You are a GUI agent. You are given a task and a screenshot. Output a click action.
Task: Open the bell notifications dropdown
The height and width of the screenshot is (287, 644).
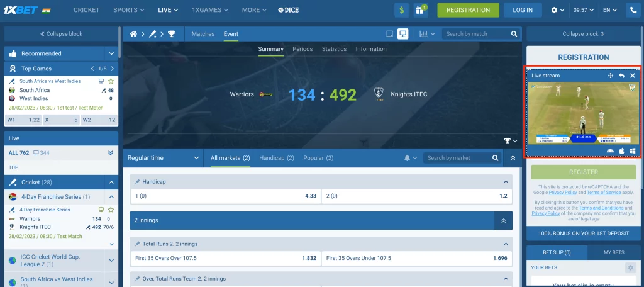[x=411, y=158]
